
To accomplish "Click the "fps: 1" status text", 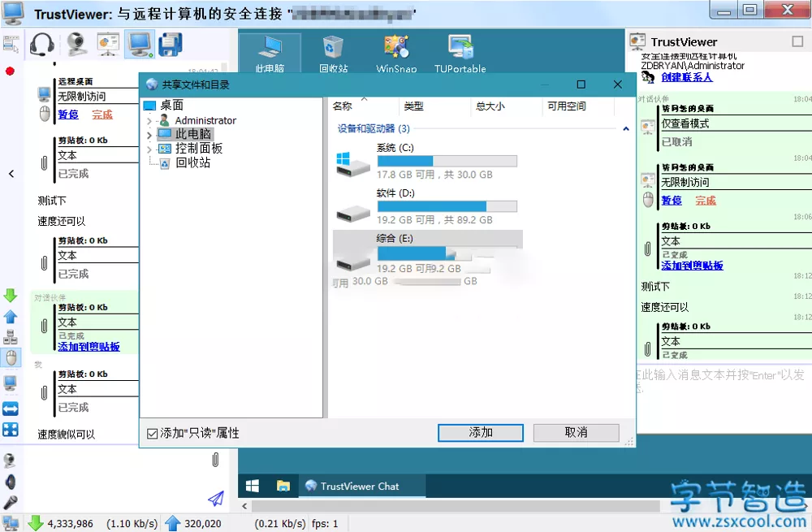I will [325, 524].
